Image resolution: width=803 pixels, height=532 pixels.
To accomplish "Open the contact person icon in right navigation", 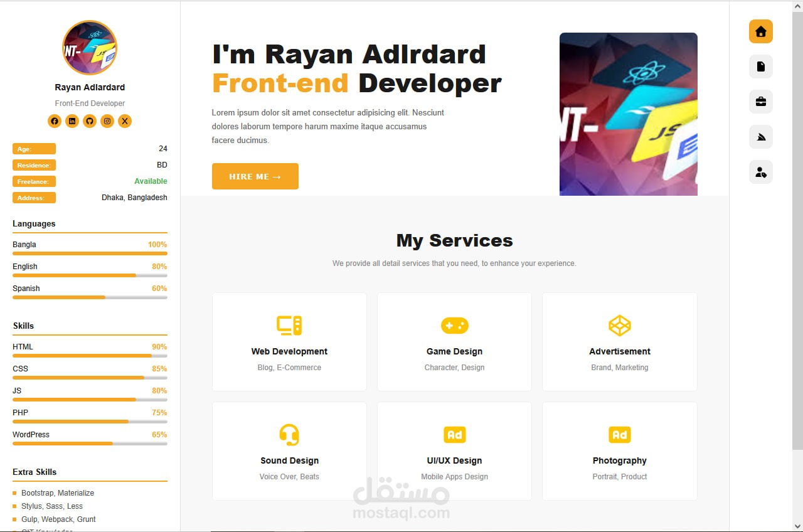I will pos(761,172).
